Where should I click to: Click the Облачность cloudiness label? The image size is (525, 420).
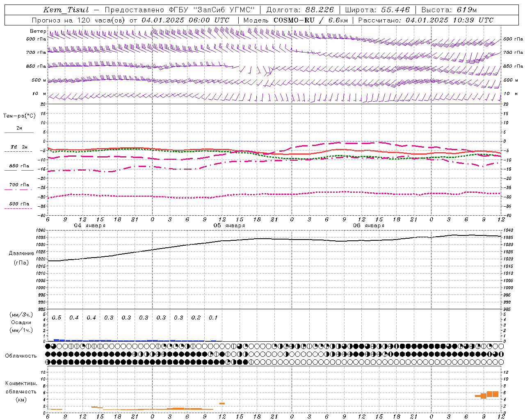(21, 356)
